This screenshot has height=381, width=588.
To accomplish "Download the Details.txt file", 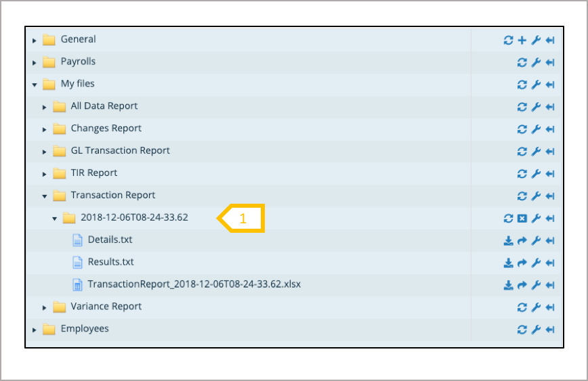I will coord(508,241).
